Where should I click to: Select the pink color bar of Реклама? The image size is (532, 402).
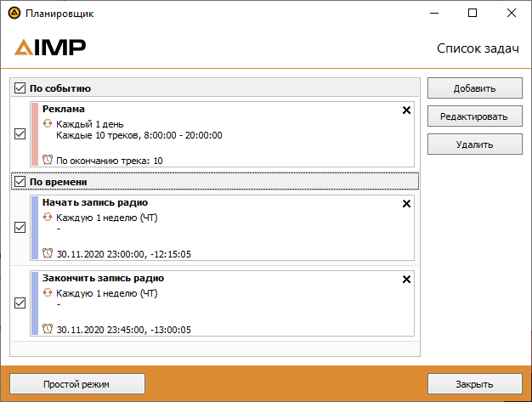pos(34,133)
